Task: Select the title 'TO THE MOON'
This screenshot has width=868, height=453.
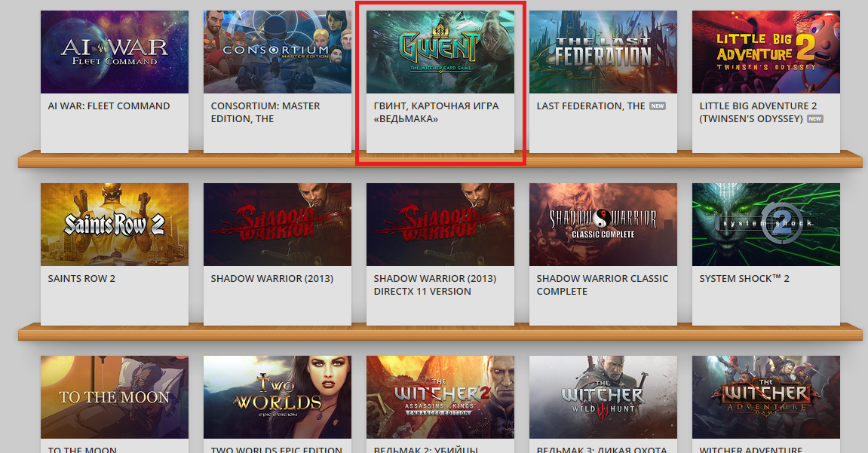Action: [x=82, y=449]
